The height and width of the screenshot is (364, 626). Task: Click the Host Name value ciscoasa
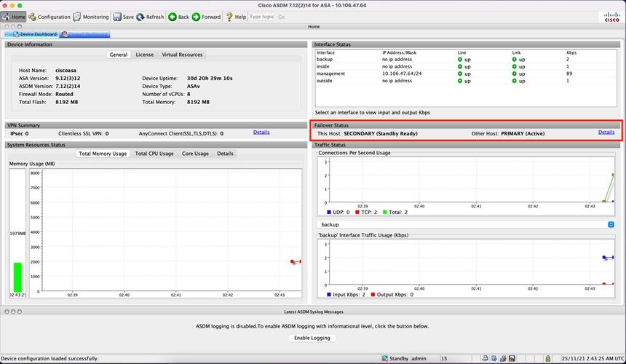tap(66, 70)
